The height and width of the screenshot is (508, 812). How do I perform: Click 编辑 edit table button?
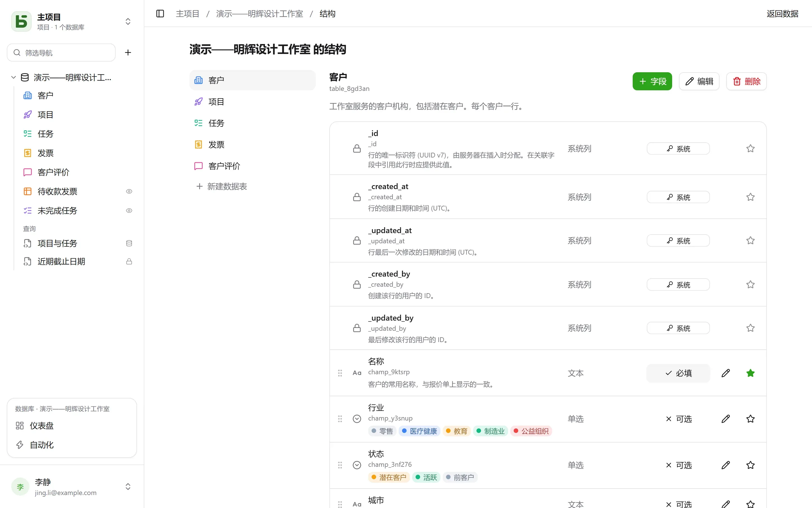699,81
